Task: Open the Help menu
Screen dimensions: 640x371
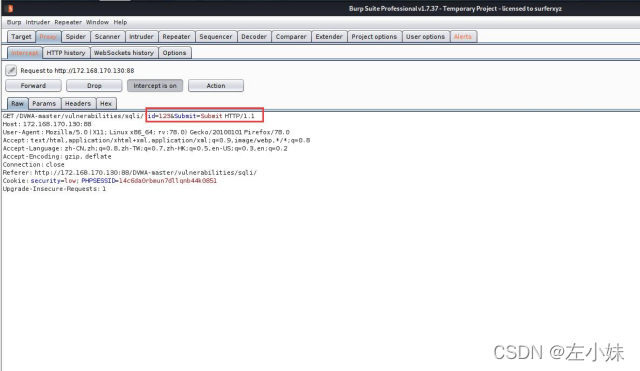Action: coord(120,22)
